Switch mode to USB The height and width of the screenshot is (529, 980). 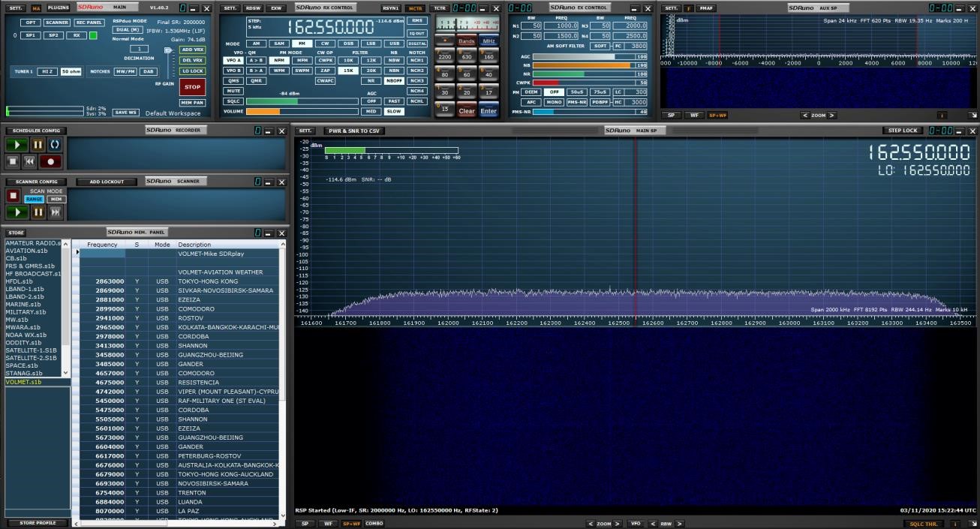[x=392, y=44]
